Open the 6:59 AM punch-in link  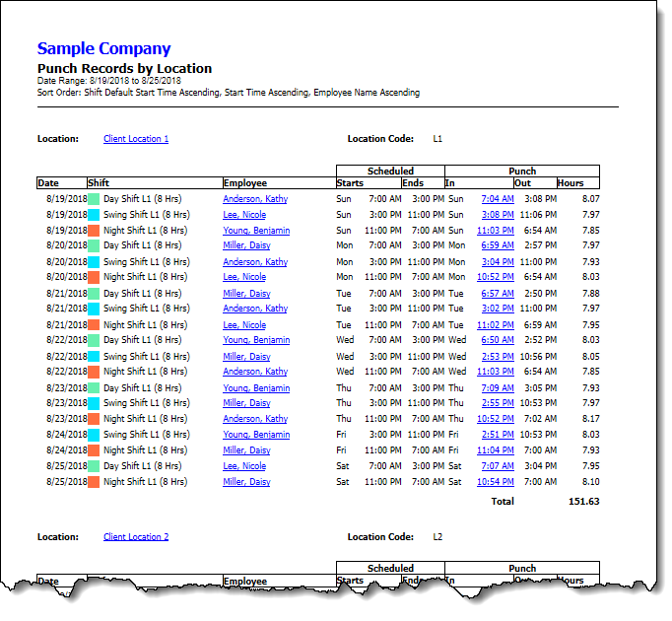tap(498, 244)
